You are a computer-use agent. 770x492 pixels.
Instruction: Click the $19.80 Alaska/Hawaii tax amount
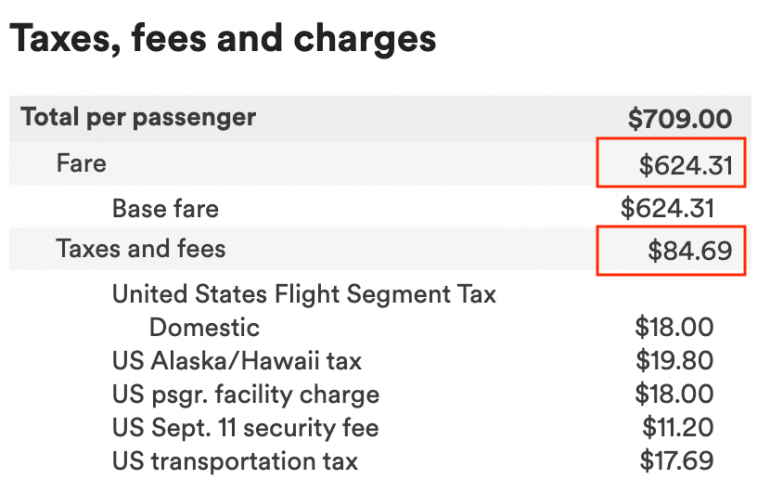pyautogui.click(x=674, y=360)
